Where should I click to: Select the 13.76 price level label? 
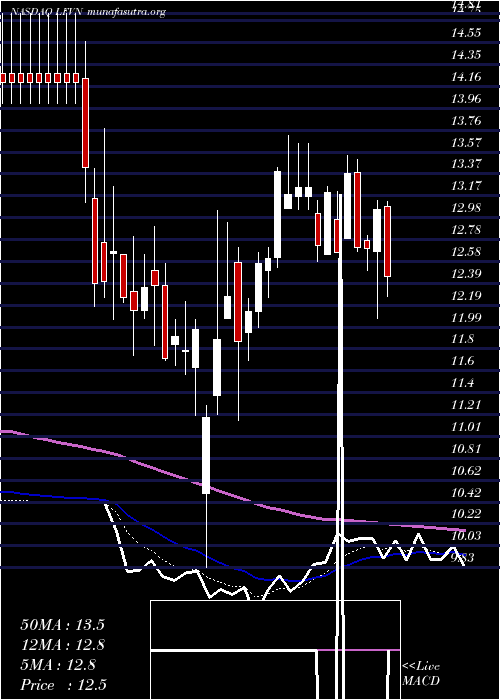[x=467, y=121]
